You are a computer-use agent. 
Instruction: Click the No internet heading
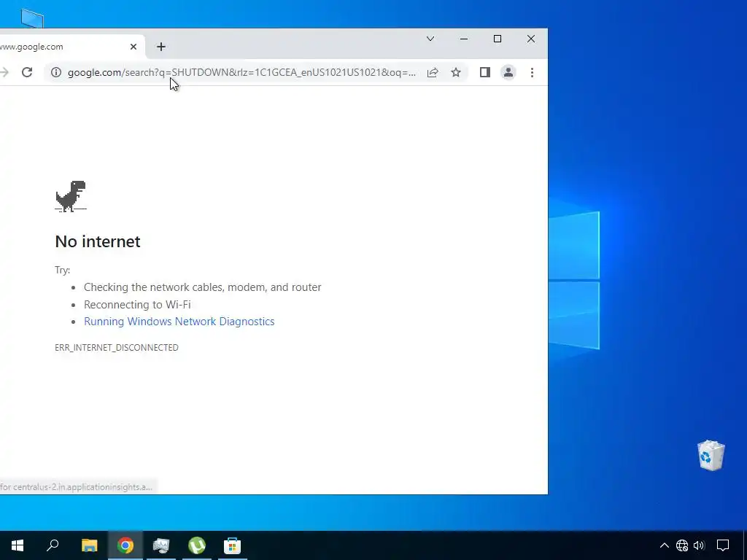point(98,241)
